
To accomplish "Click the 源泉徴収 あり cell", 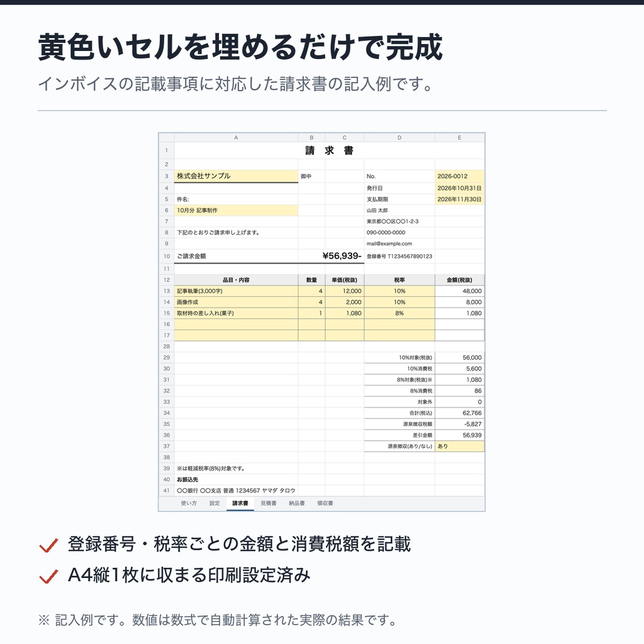I will point(460,447).
